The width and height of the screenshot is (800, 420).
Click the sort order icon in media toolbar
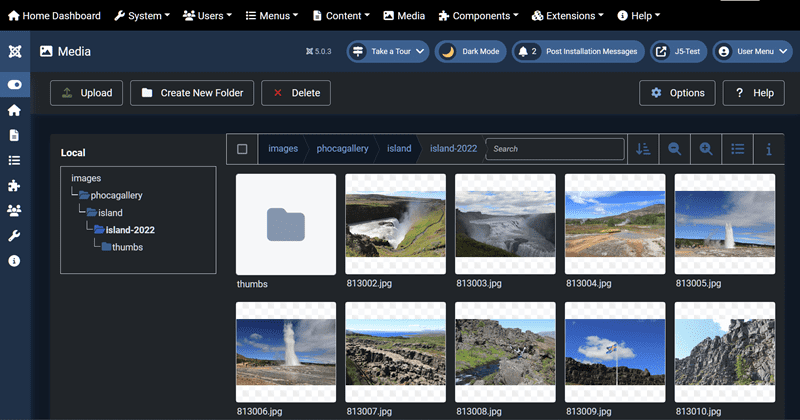tap(643, 149)
